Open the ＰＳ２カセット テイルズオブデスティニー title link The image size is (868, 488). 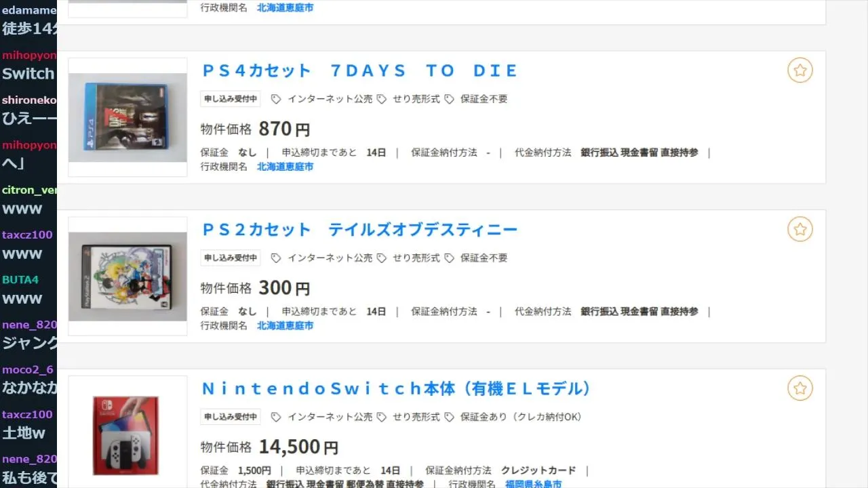[x=360, y=230]
